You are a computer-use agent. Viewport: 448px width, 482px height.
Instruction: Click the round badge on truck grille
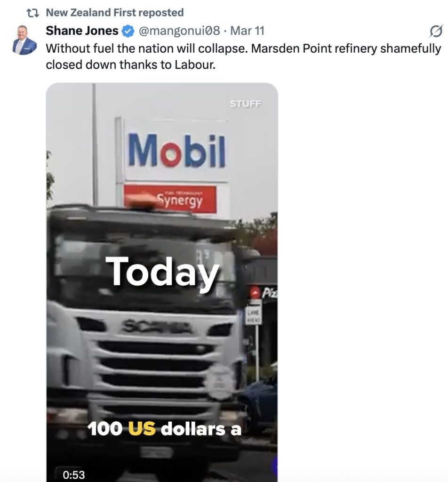tap(220, 383)
